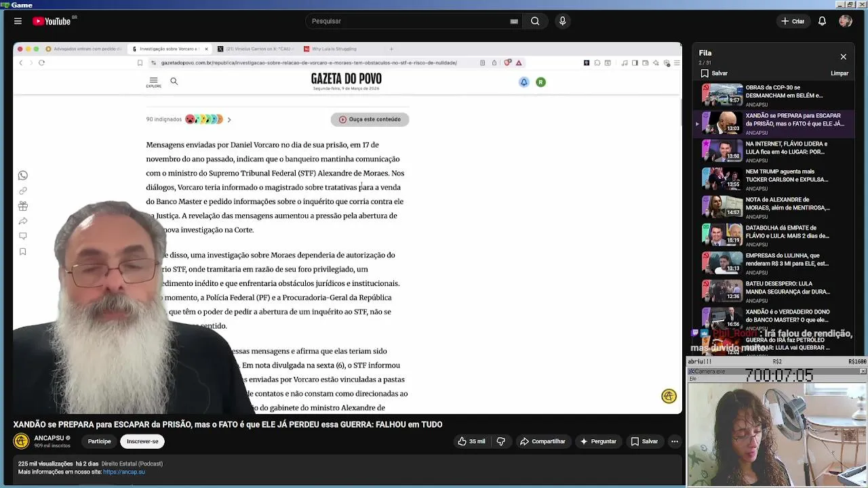868x488 pixels.
Task: Bookmark the page from address bar
Action: 140,62
